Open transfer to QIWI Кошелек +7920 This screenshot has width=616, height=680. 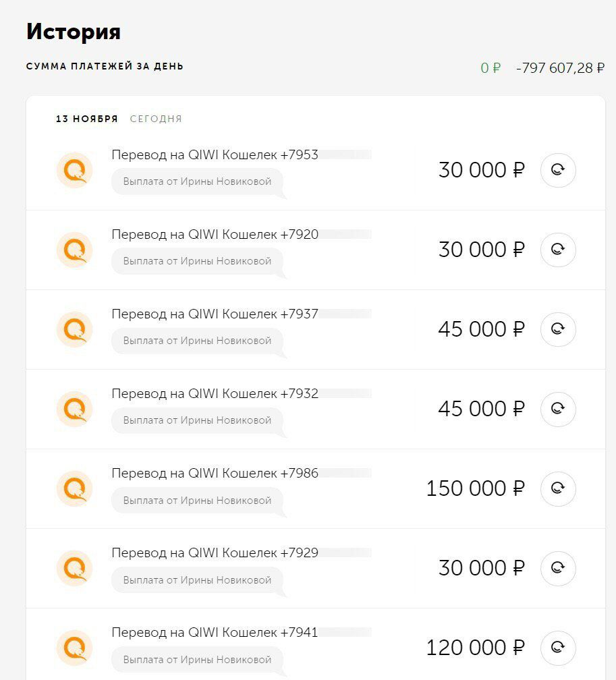pyautogui.click(x=315, y=250)
